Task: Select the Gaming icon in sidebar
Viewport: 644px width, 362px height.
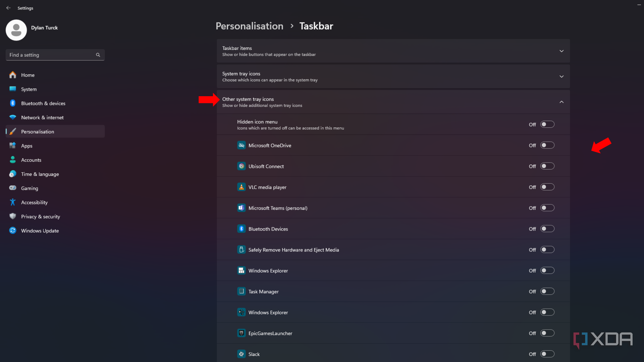Action: (x=12, y=188)
